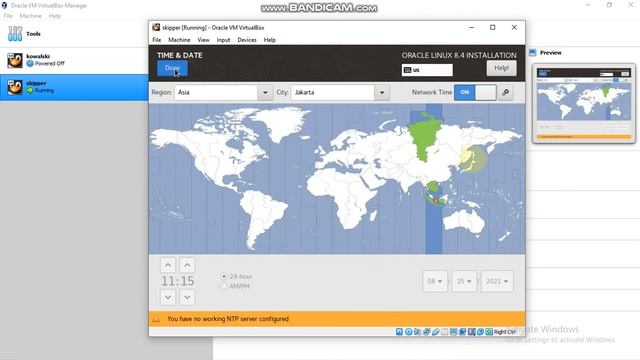The height and width of the screenshot is (360, 640).
Task: Click the 'us' keyboard layout indicator
Action: (x=427, y=70)
